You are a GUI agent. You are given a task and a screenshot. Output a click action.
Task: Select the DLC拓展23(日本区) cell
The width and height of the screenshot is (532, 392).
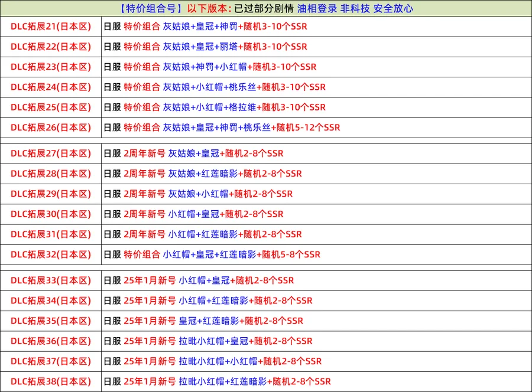tap(51, 67)
